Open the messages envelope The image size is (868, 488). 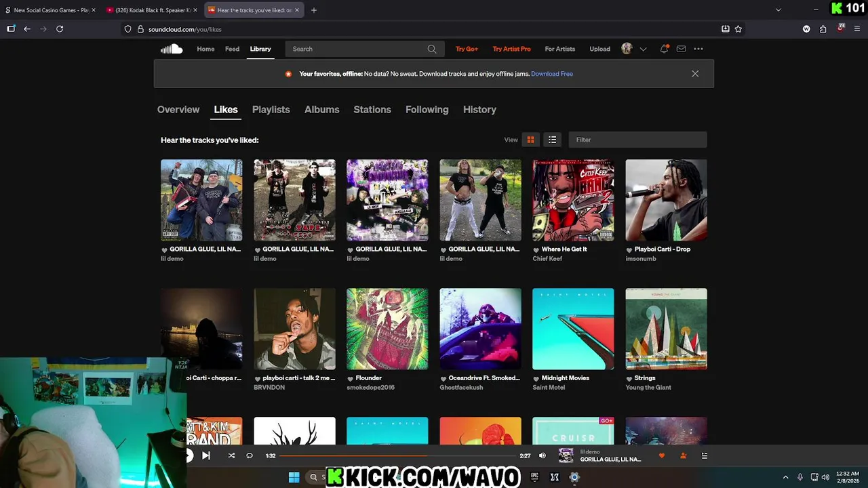pos(681,49)
